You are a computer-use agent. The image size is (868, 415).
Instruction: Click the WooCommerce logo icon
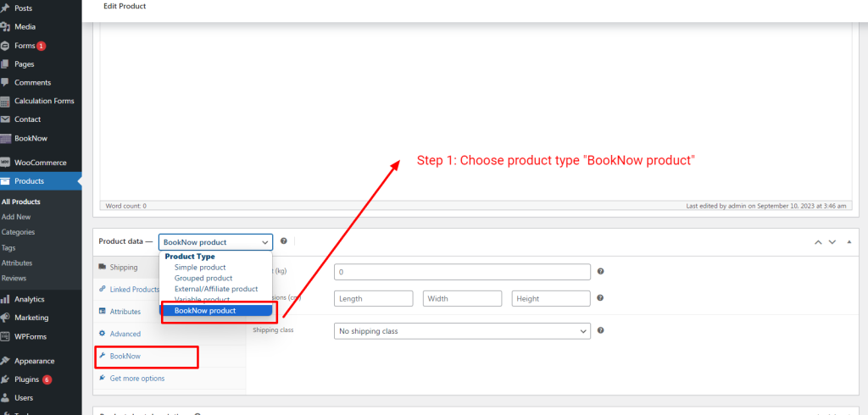click(5, 163)
